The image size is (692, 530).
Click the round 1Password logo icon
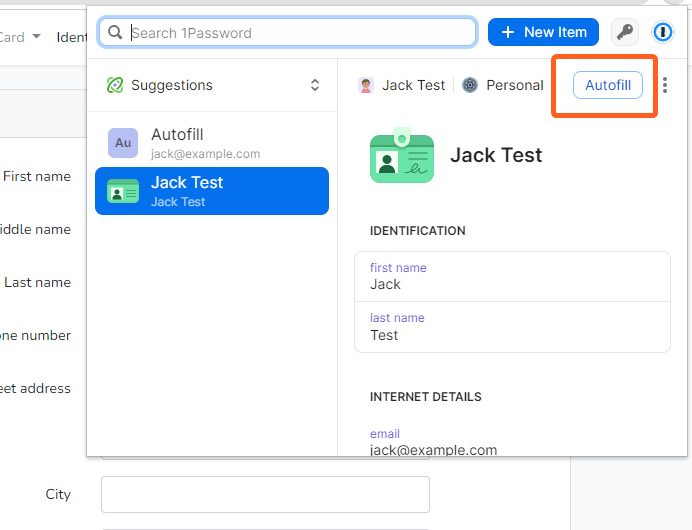(x=663, y=32)
